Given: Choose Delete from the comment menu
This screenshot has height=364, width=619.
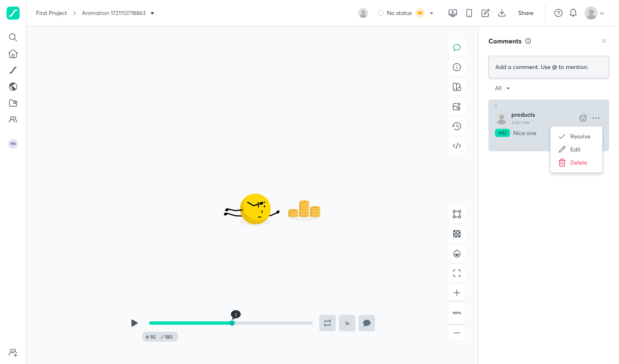Looking at the screenshot, I should tap(576, 163).
